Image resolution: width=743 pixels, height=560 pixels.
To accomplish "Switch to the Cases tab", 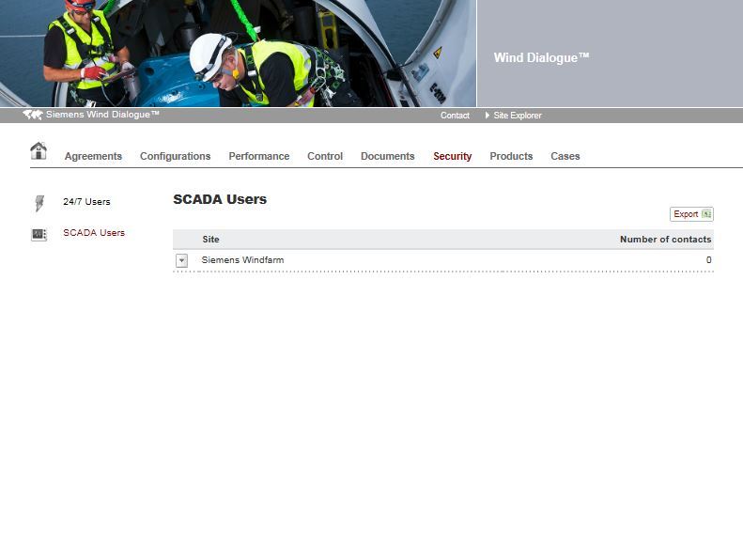I will coord(565,156).
